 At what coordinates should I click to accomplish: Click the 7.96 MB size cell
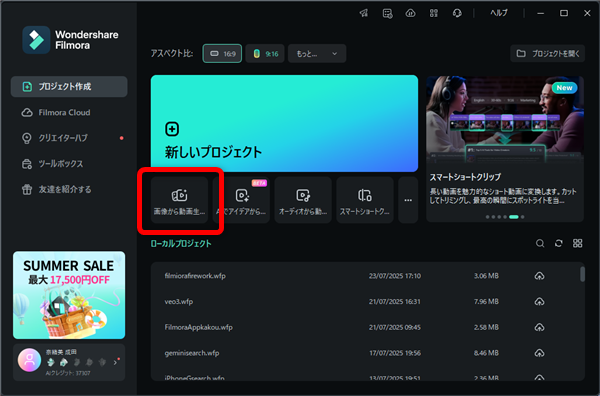(x=486, y=301)
